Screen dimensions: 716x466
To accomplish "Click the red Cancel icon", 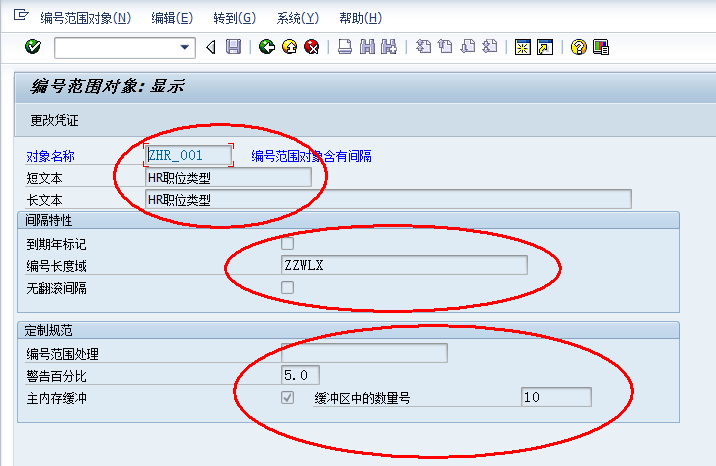I will [x=312, y=47].
